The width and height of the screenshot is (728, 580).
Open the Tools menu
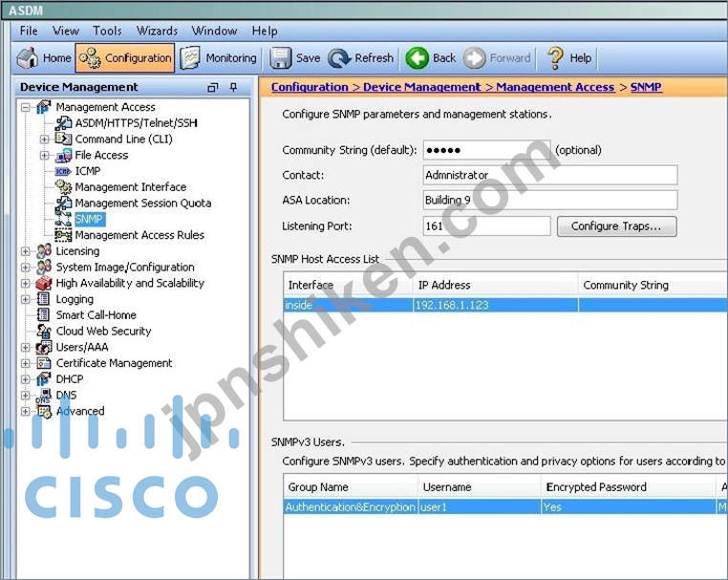coord(107,32)
